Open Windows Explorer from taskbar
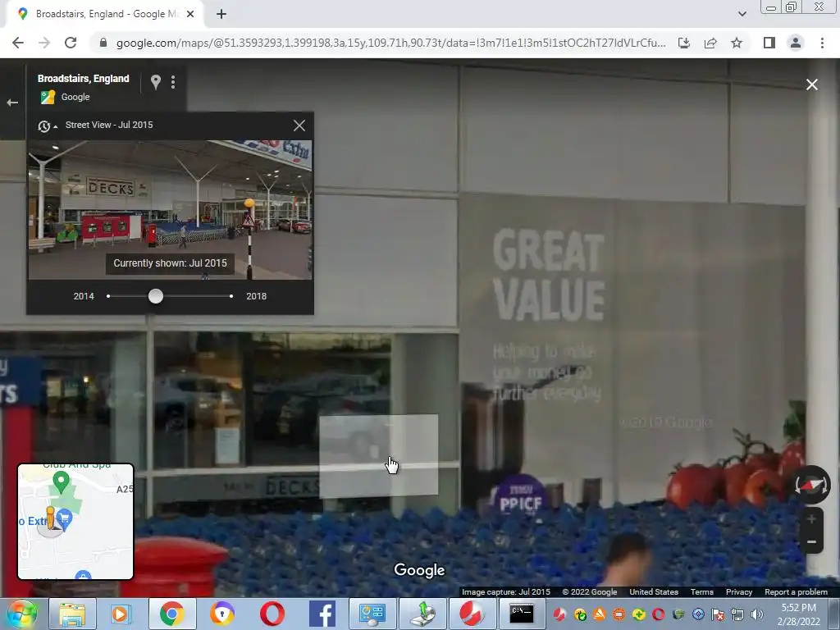 72,614
